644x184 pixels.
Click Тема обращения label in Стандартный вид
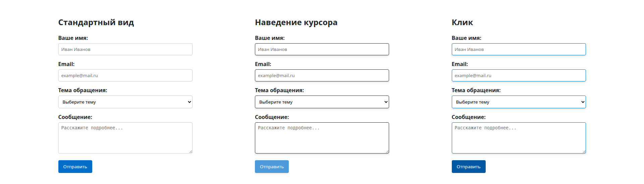point(83,90)
